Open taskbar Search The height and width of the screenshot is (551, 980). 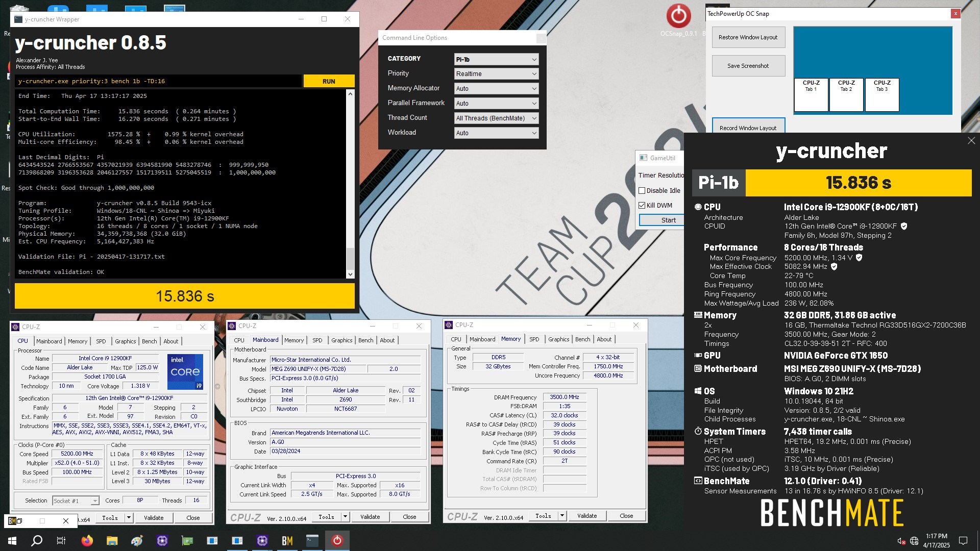point(37,541)
